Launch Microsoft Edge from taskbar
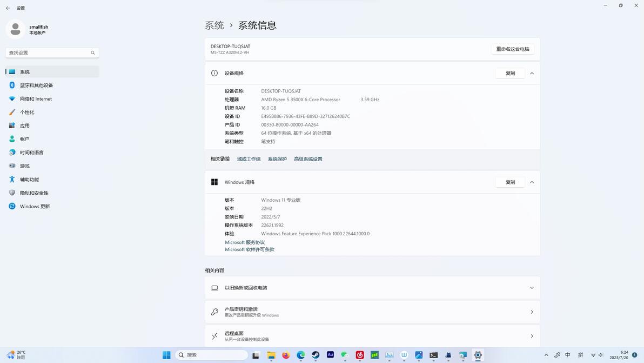Image resolution: width=644 pixels, height=363 pixels. (x=300, y=355)
